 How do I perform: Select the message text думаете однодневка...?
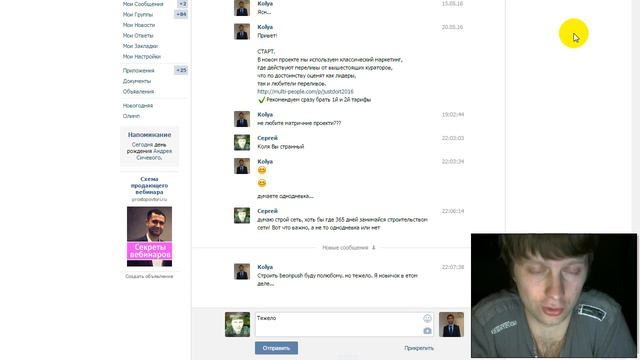click(x=285, y=196)
